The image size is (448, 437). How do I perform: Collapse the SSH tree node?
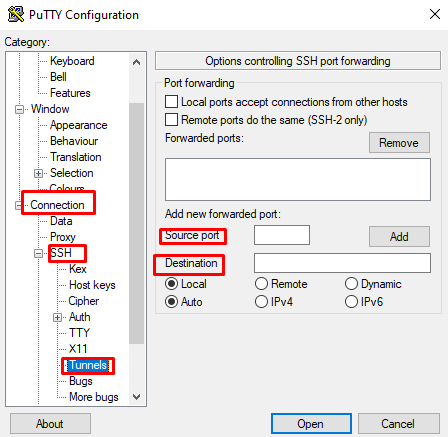pyautogui.click(x=38, y=253)
